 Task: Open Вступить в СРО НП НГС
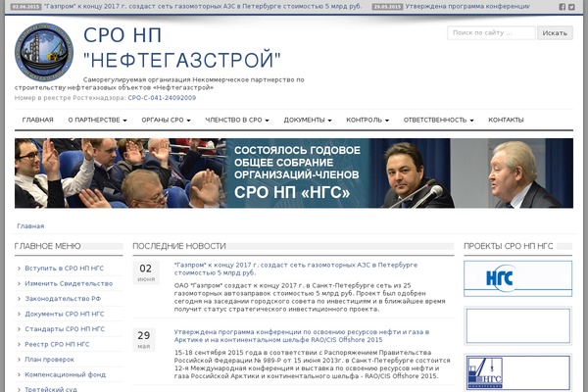tap(64, 269)
